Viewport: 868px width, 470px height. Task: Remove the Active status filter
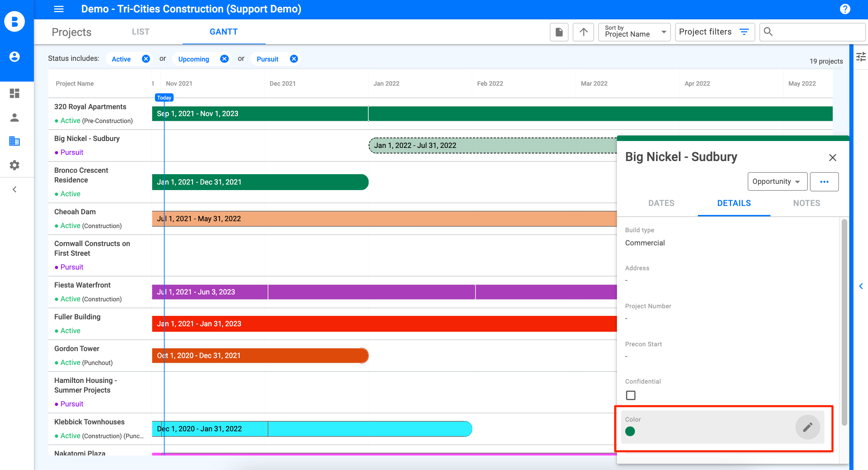coord(146,58)
